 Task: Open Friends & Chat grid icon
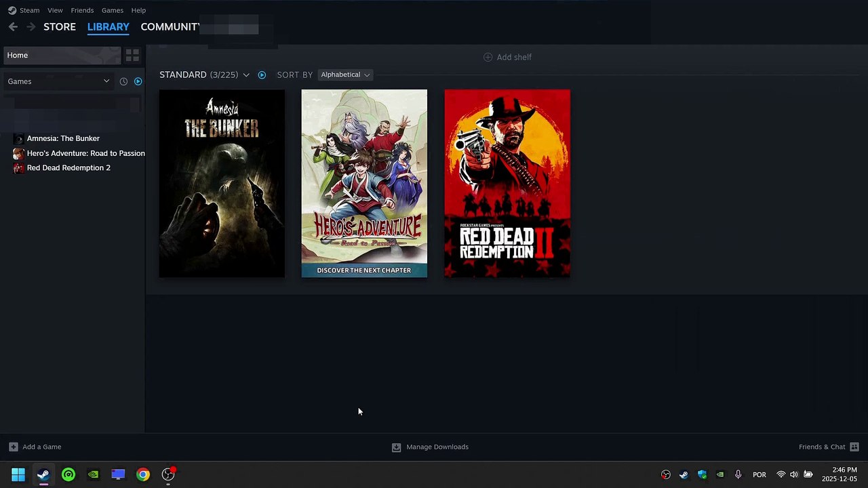[x=854, y=447]
